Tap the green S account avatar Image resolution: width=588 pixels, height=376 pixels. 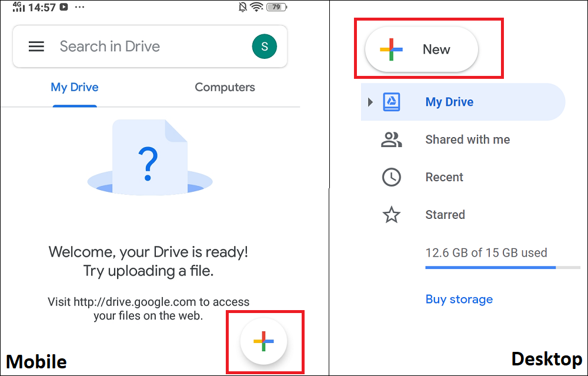click(x=265, y=46)
